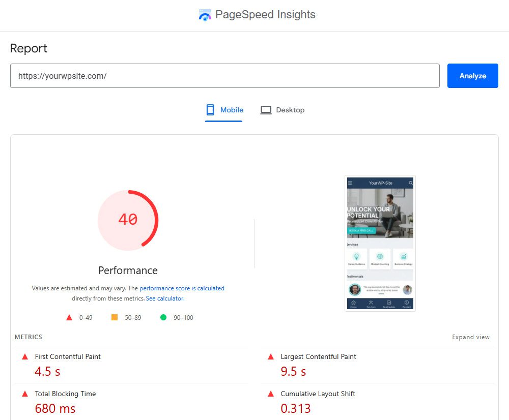Click the 680 ms value
The image size is (509, 420).
[55, 409]
